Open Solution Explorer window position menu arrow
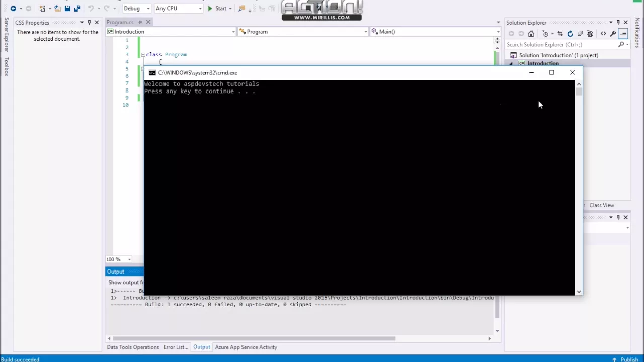This screenshot has width=644, height=362. (611, 23)
